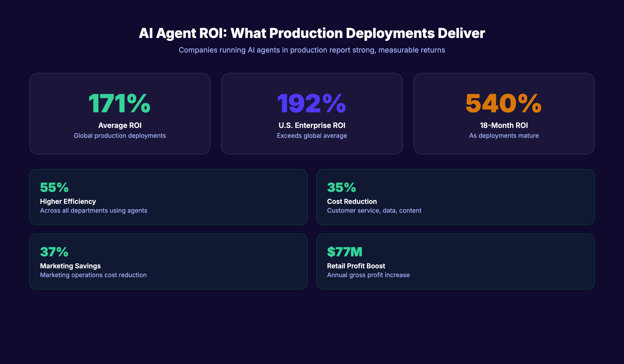Select the Customer service, data, content description
624x364 pixels.
[x=374, y=210]
